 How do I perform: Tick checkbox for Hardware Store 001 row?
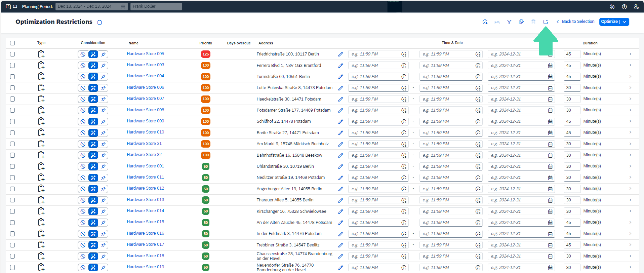point(12,166)
